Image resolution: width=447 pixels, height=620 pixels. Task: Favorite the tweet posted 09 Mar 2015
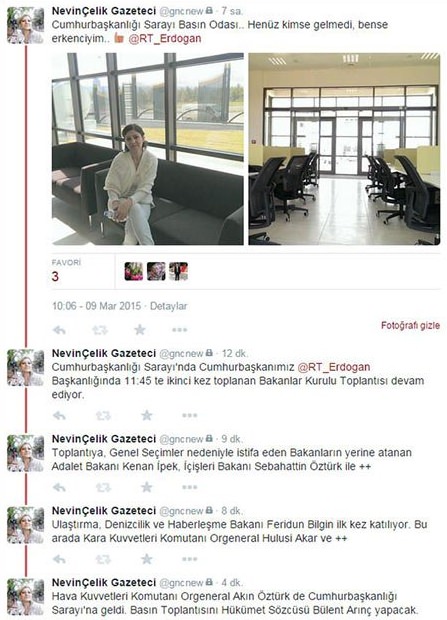click(x=140, y=329)
